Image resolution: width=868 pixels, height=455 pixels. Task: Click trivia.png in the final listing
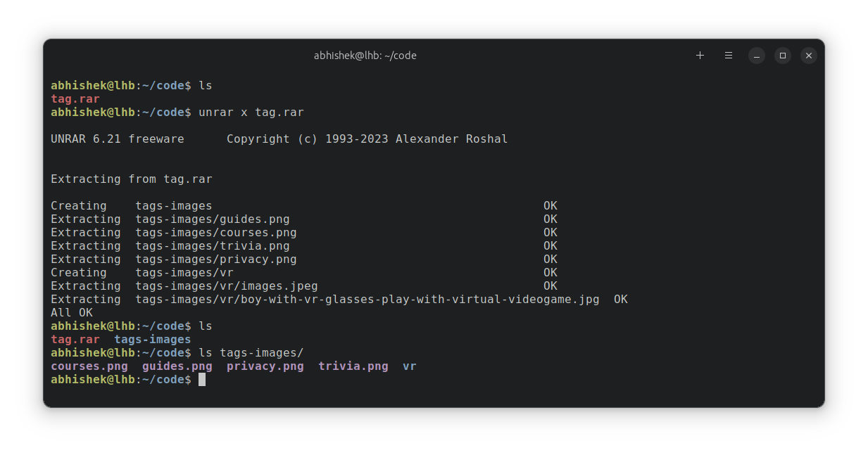coord(353,366)
